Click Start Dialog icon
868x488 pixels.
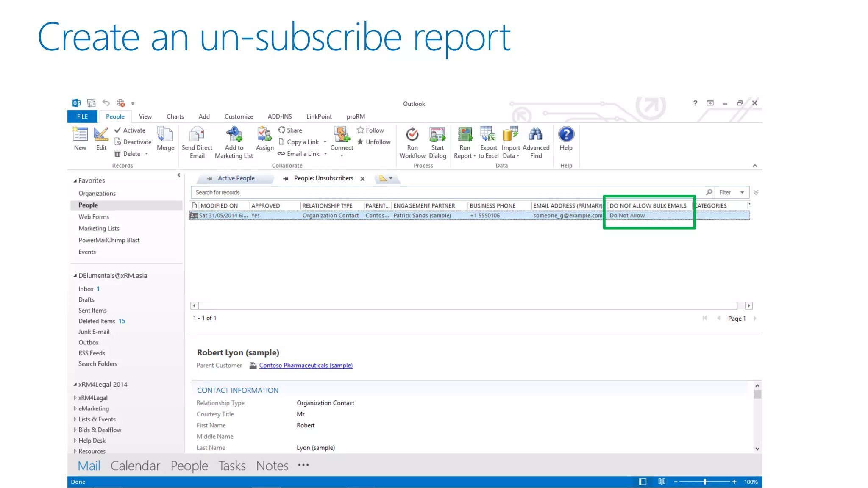pyautogui.click(x=437, y=134)
